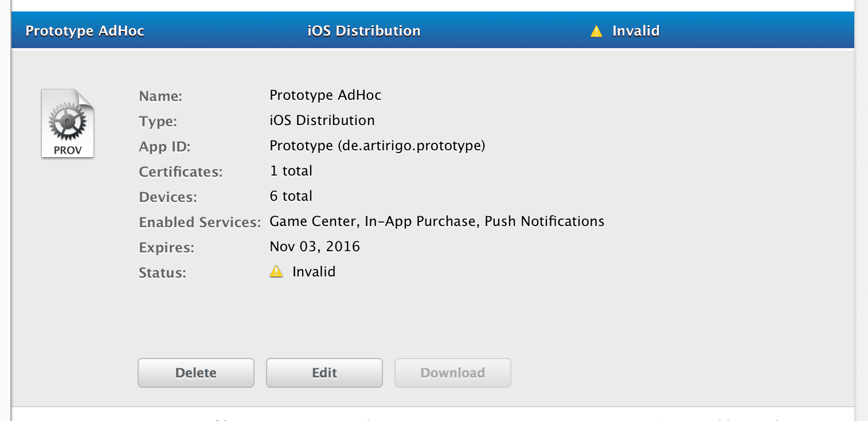This screenshot has width=868, height=421.
Task: Click the App ID label
Action: [165, 147]
